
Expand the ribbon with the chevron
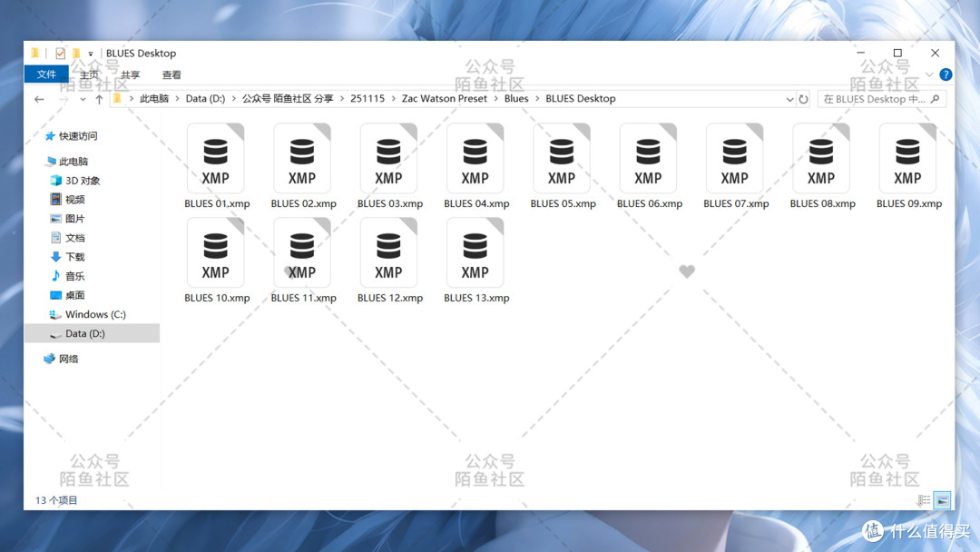point(929,74)
